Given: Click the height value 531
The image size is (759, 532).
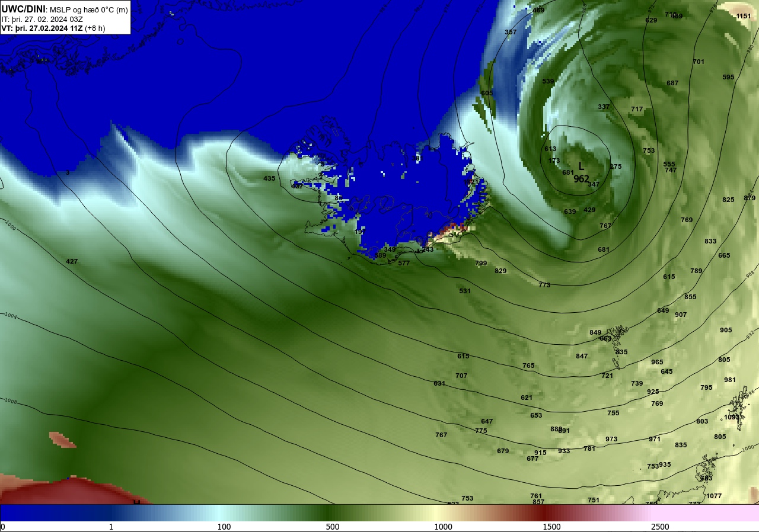Looking at the screenshot, I should point(465,291).
